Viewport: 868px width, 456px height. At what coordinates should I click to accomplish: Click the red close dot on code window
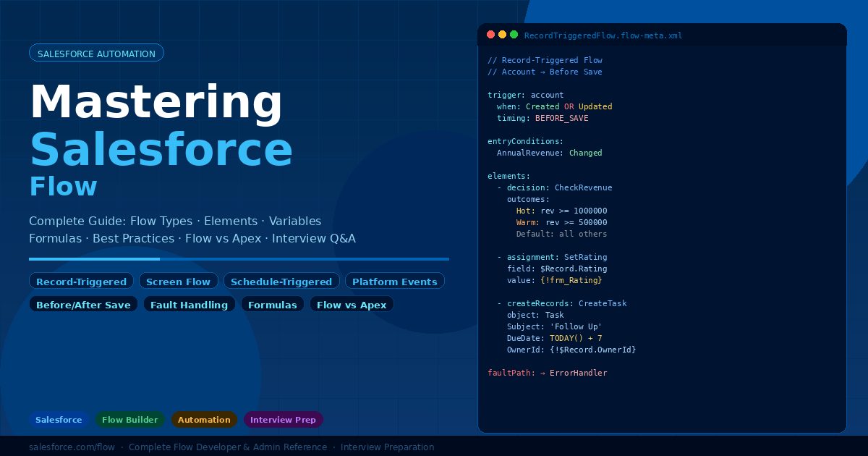pos(491,35)
